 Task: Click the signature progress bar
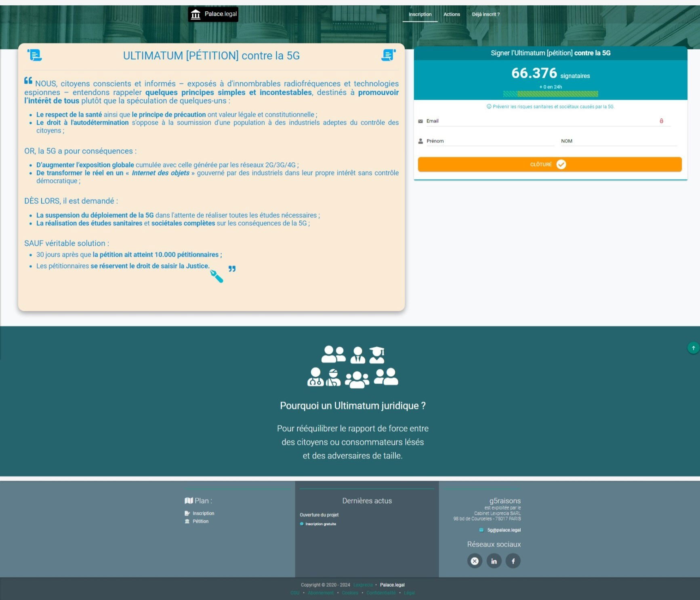(550, 94)
